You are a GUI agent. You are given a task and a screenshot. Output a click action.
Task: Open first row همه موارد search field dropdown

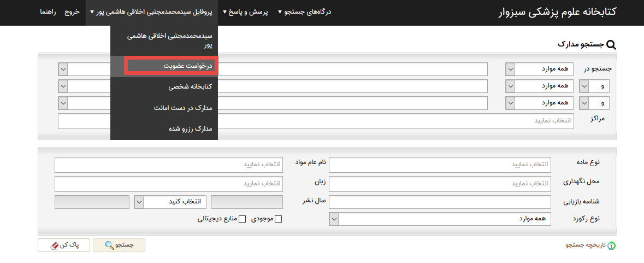point(510,69)
